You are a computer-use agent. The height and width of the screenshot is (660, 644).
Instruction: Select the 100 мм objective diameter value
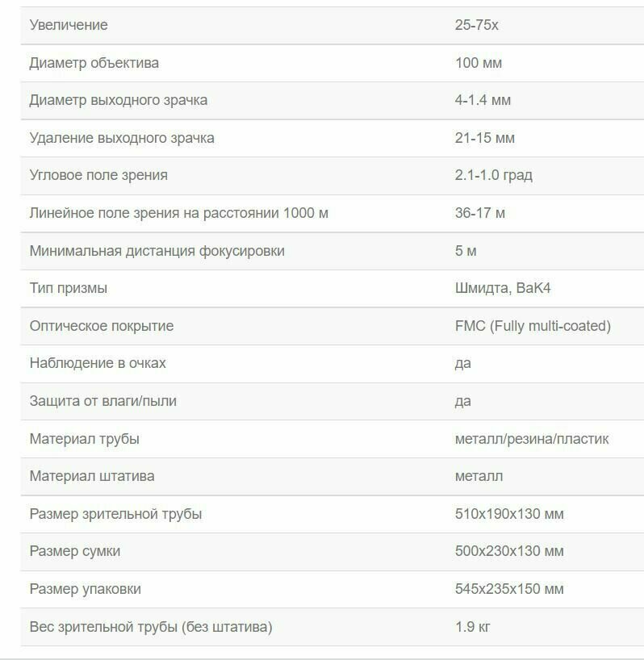[479, 63]
